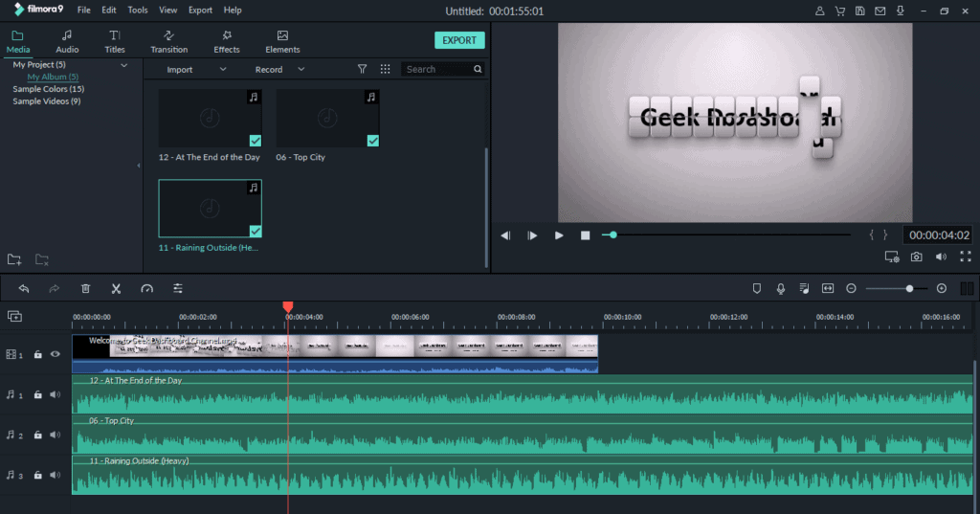Add a new folder in media library
This screenshot has height=514, width=980.
coord(14,259)
